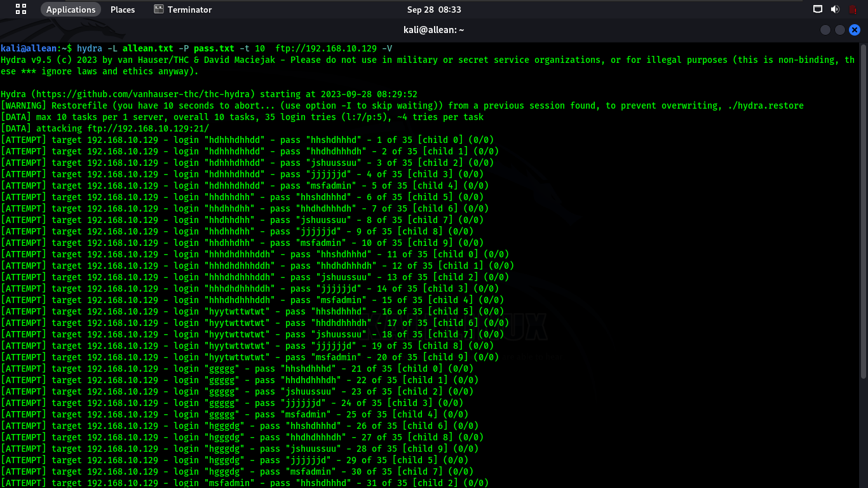The height and width of the screenshot is (488, 868).
Task: Open the Terminator app menu in the top bar
Action: [x=184, y=10]
